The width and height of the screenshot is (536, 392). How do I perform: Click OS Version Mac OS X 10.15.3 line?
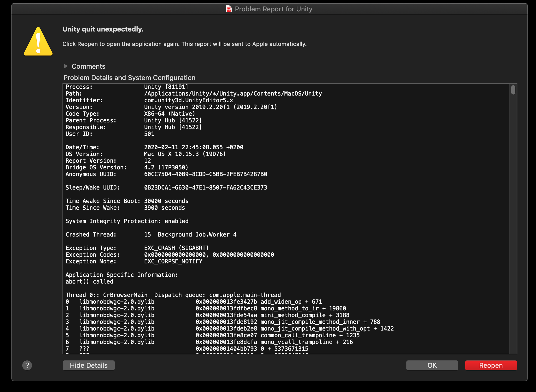pos(146,154)
